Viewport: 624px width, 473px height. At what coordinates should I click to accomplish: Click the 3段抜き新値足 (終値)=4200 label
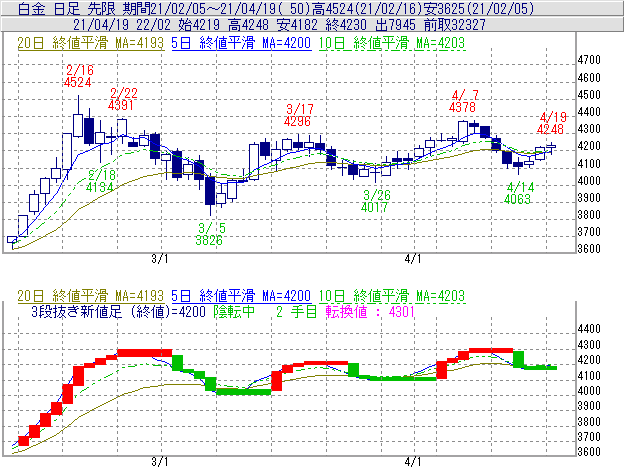(119, 311)
